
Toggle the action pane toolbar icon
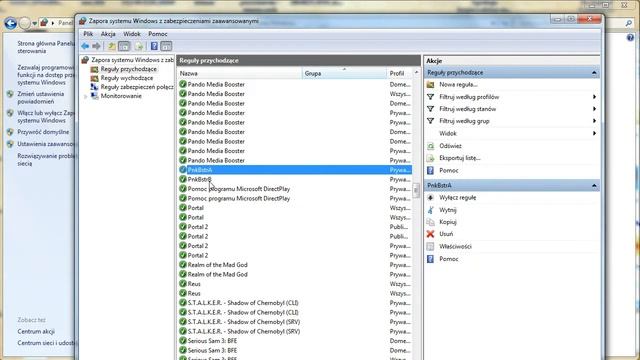coord(166,46)
